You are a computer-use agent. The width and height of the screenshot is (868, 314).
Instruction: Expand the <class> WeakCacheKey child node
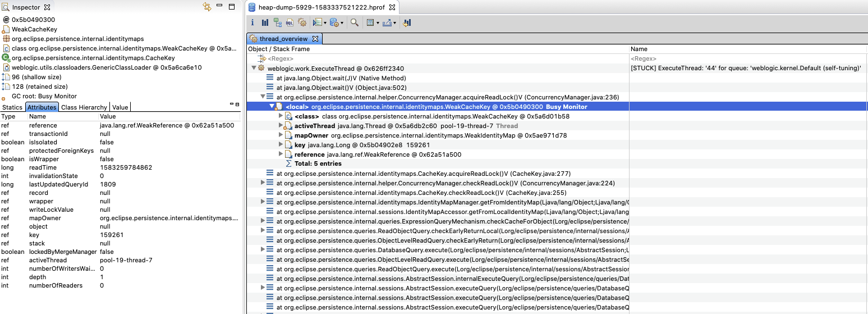tap(281, 116)
